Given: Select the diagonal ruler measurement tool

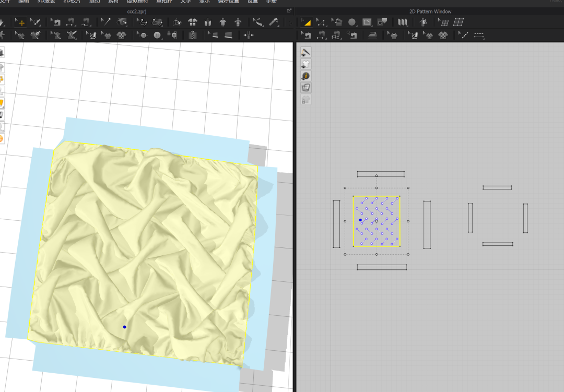Looking at the screenshot, I should point(274,22).
